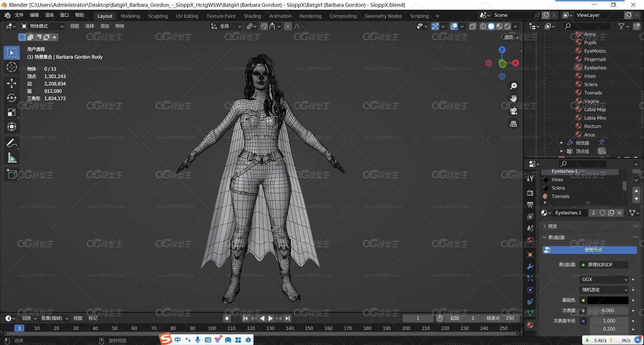The image size is (644, 345).
Task: Open the World properties tab
Action: [x=530, y=240]
